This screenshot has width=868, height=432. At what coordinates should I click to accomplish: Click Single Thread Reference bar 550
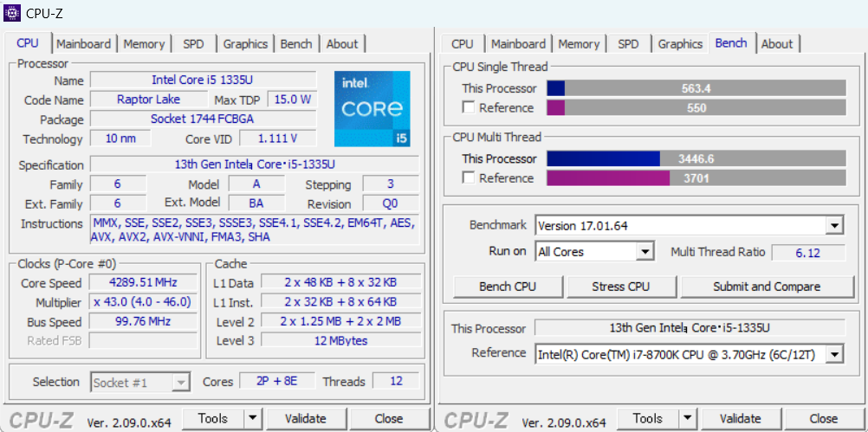point(696,108)
